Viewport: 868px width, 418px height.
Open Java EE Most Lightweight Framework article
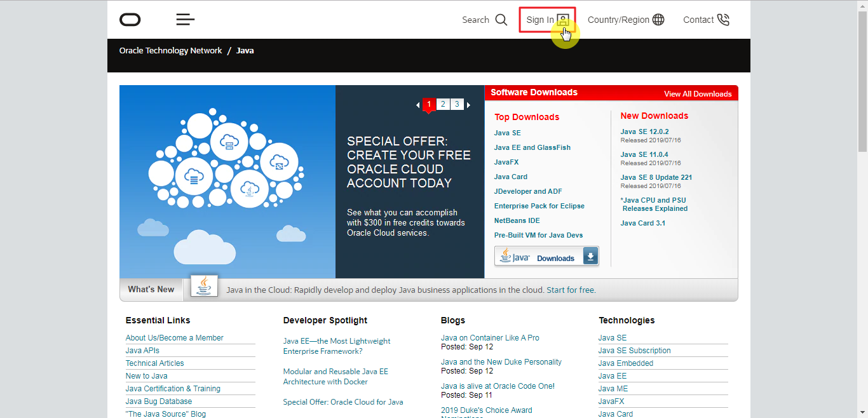[337, 346]
